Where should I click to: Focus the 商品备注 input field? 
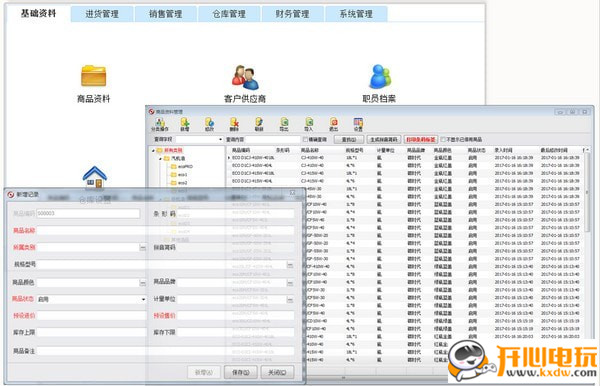click(165, 351)
